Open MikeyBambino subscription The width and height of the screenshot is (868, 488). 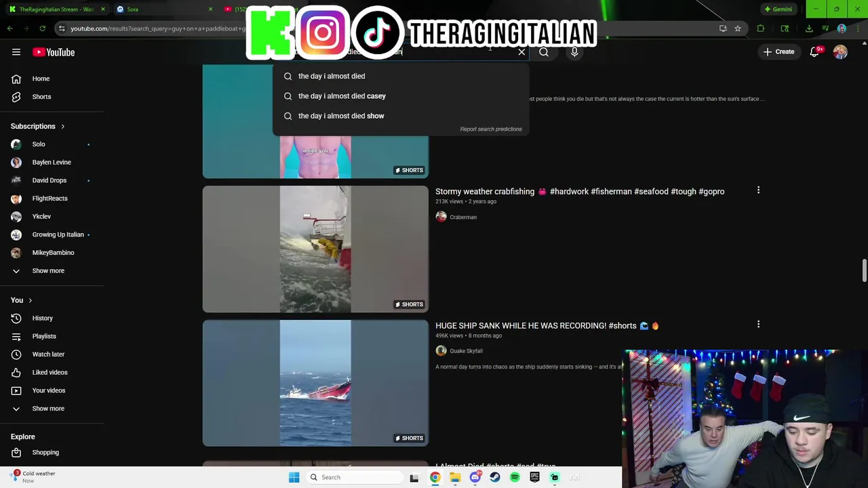click(x=52, y=252)
